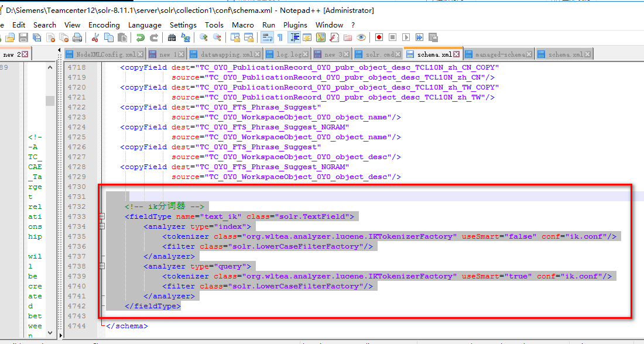This screenshot has width=644, height=344.
Task: Click the Close document toolbar icon
Action: point(50,38)
